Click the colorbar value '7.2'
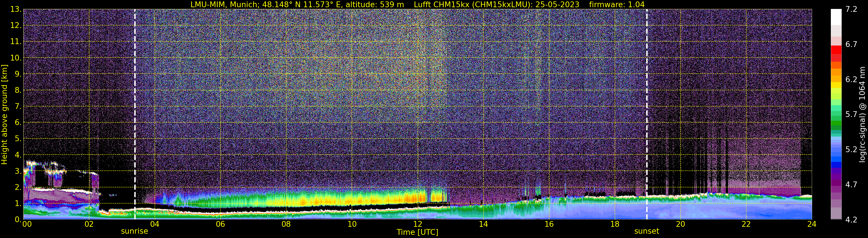Viewport: 868px width, 238px height. click(851, 9)
